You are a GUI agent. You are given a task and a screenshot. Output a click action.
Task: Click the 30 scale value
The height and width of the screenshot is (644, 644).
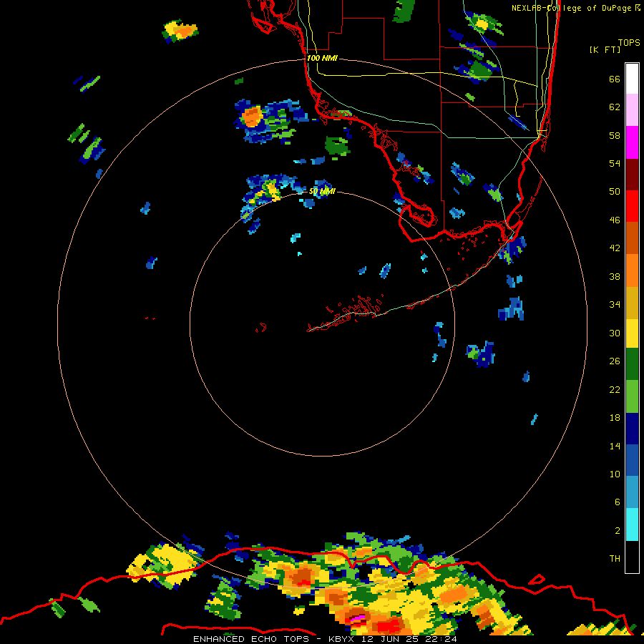[615, 333]
